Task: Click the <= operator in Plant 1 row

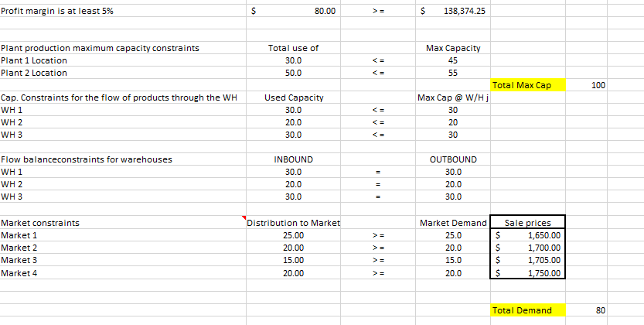Action: pos(378,60)
